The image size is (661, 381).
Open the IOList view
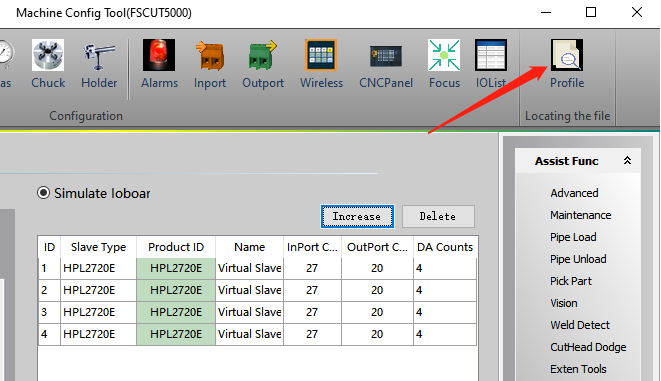tap(491, 64)
